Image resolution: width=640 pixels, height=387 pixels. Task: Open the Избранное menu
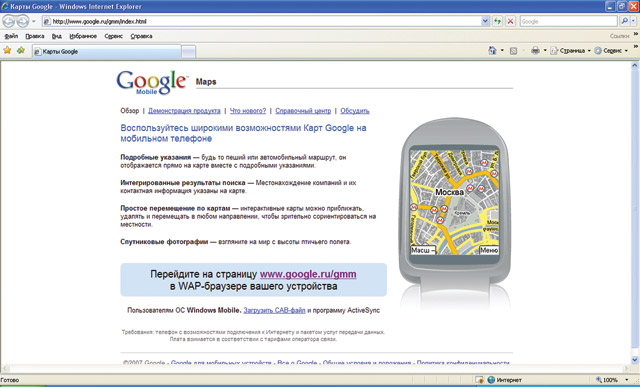83,36
